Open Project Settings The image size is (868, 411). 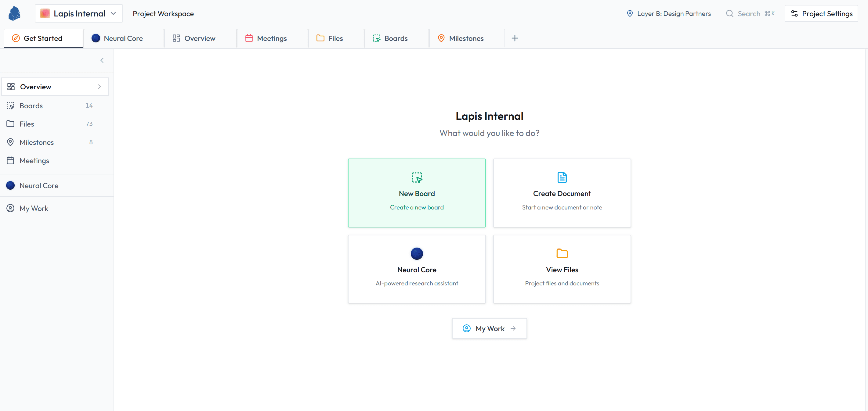(x=821, y=13)
